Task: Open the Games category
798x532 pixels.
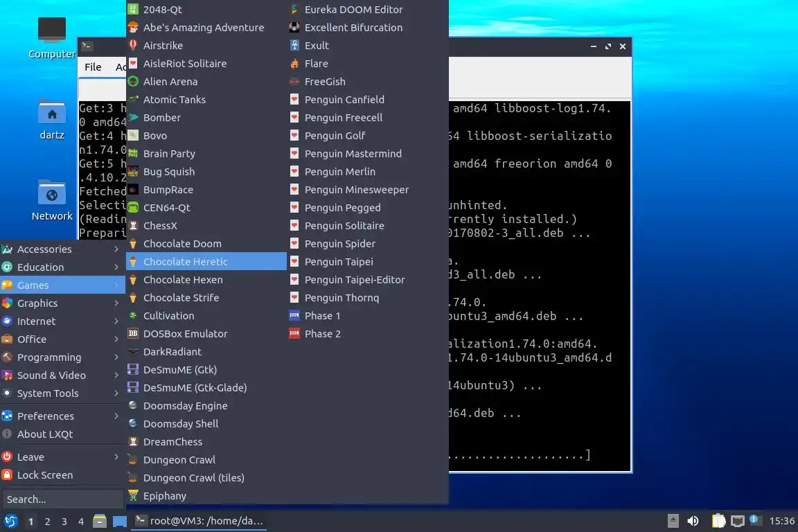Action: (x=62, y=285)
